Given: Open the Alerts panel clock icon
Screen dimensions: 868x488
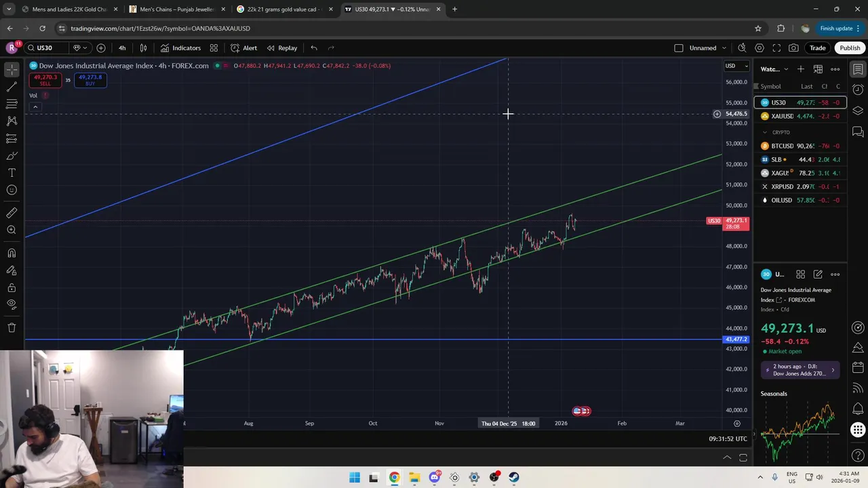Looking at the screenshot, I should (858, 89).
